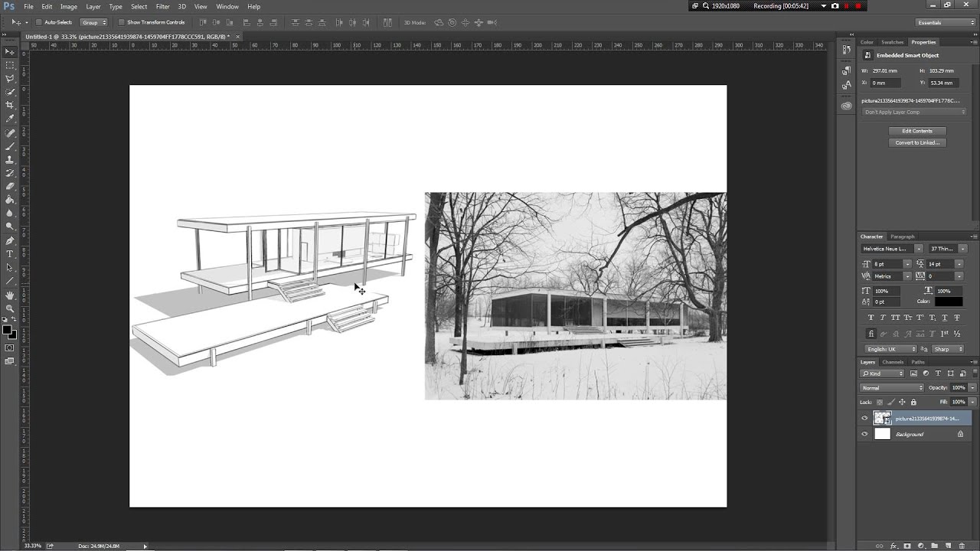The width and height of the screenshot is (980, 551).
Task: Enable Show Transform Controls checkbox
Action: click(x=122, y=22)
